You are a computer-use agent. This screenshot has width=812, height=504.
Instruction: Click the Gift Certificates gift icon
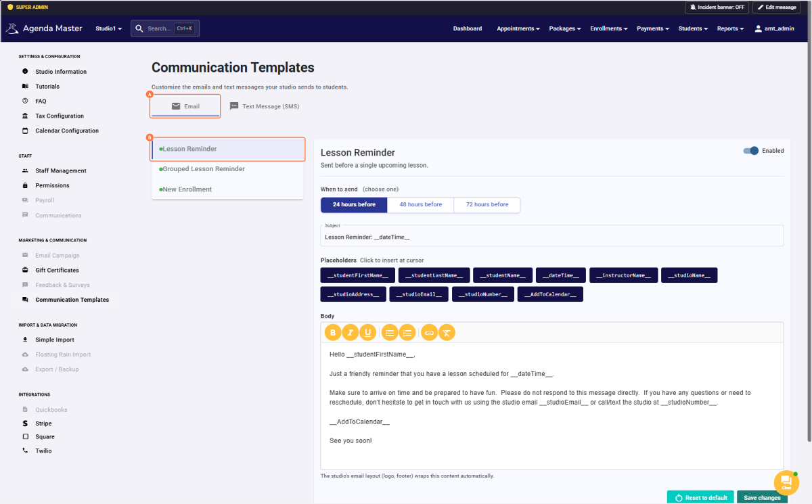point(25,270)
